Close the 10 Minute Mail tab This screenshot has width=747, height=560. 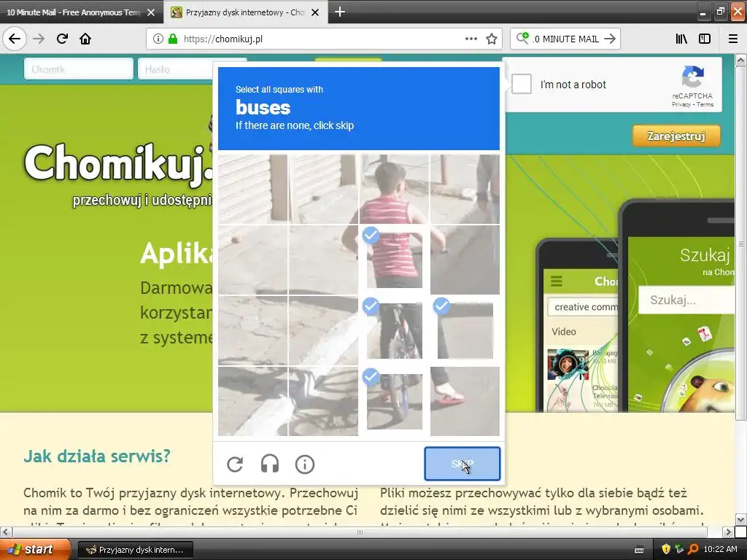click(x=151, y=12)
